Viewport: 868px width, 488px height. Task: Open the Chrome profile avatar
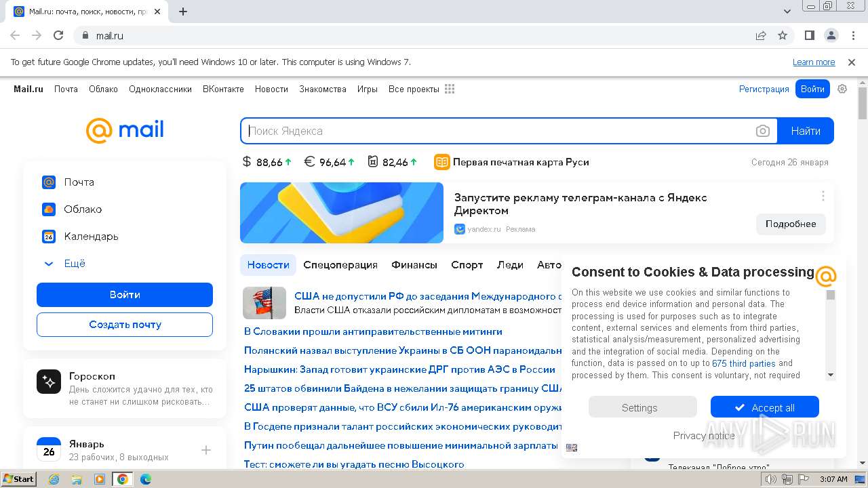coord(831,35)
